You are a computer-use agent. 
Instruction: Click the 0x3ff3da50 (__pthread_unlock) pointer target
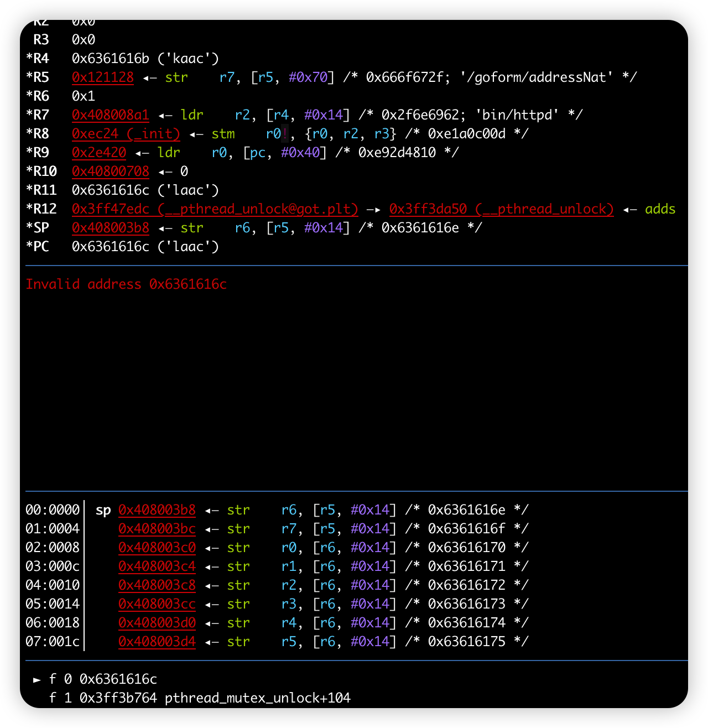point(502,209)
